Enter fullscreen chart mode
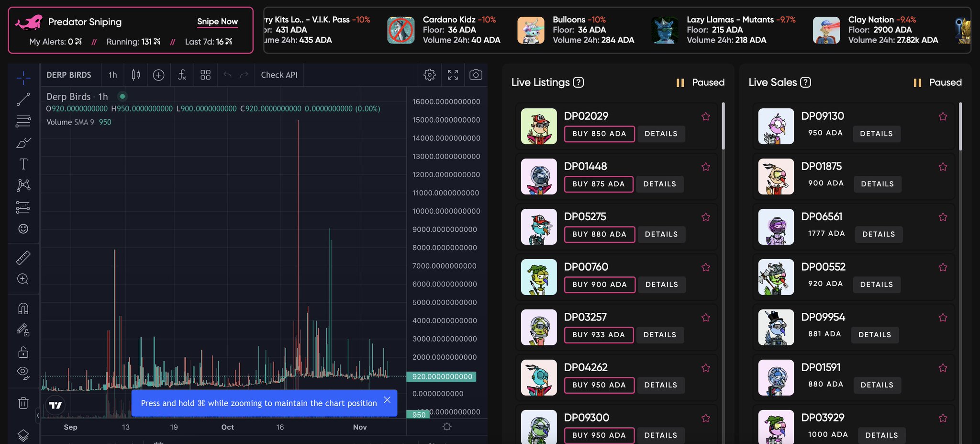 click(453, 75)
